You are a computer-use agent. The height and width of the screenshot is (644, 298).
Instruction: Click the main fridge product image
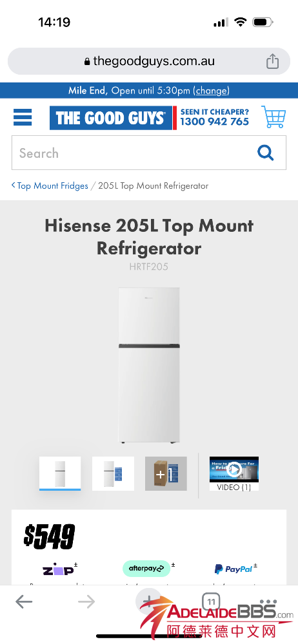(149, 366)
